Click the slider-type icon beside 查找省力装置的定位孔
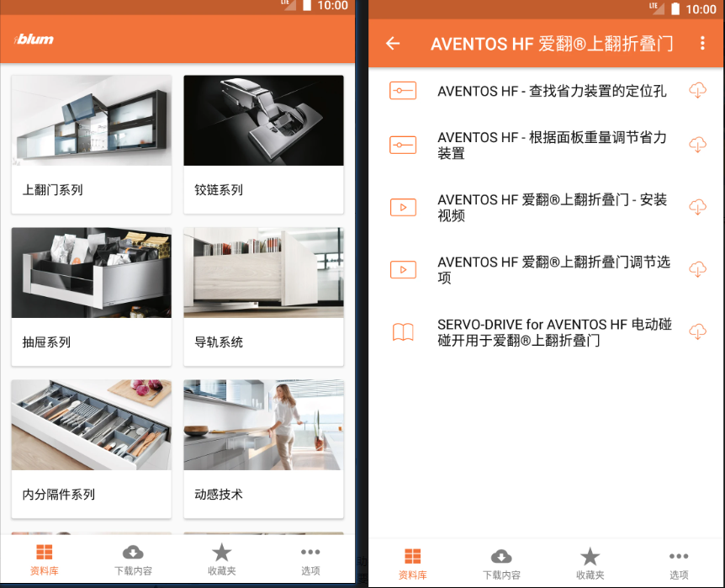This screenshot has width=725, height=588. click(403, 91)
